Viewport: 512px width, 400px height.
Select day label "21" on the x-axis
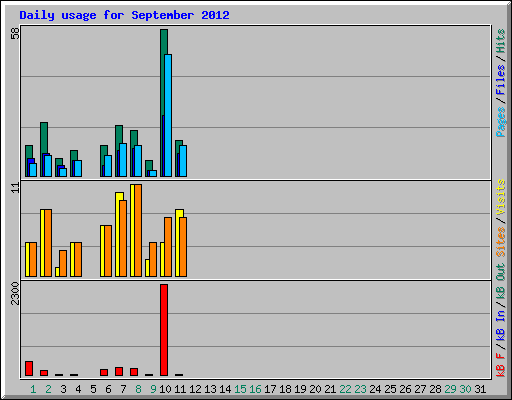tap(330, 389)
